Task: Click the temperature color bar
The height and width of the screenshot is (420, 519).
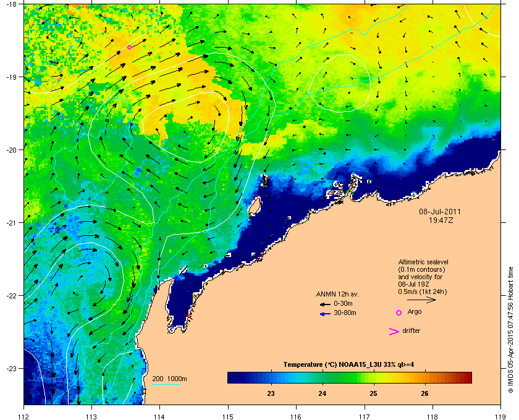Action: click(x=350, y=377)
